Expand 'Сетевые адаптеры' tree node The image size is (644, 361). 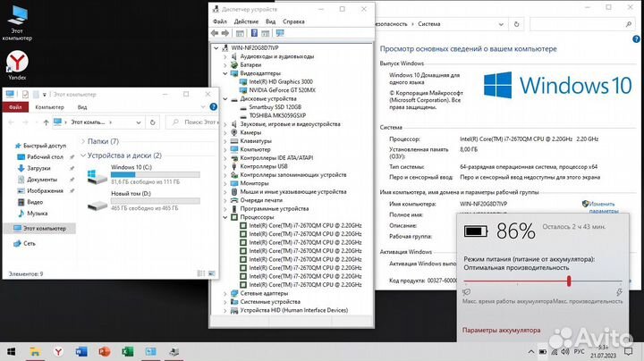225,293
